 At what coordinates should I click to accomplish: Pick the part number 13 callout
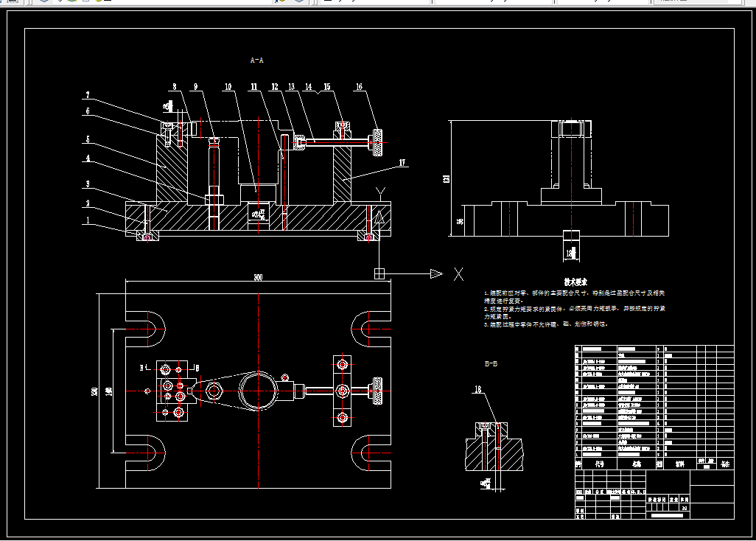click(291, 87)
